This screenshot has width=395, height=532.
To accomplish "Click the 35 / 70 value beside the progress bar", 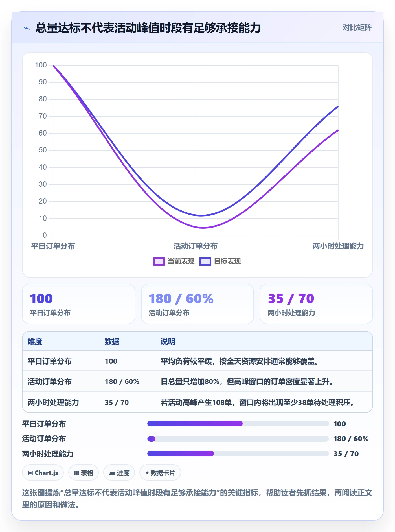I will (346, 454).
